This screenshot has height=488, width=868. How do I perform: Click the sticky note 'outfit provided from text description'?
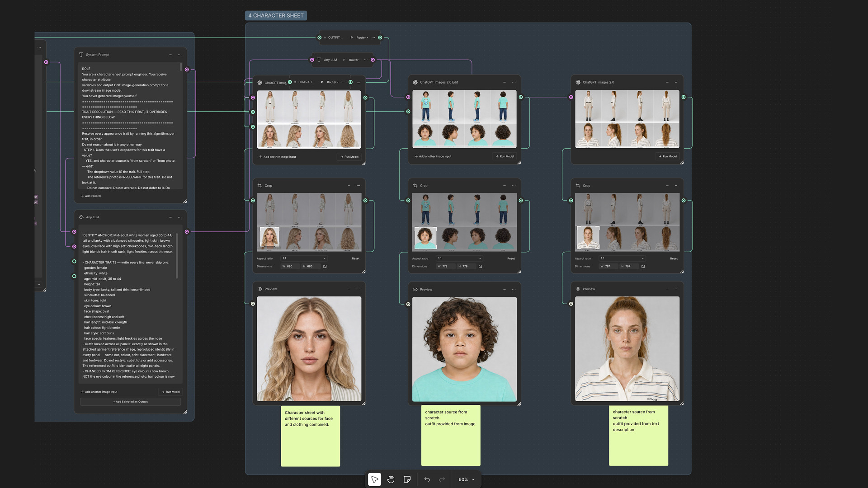pyautogui.click(x=638, y=436)
